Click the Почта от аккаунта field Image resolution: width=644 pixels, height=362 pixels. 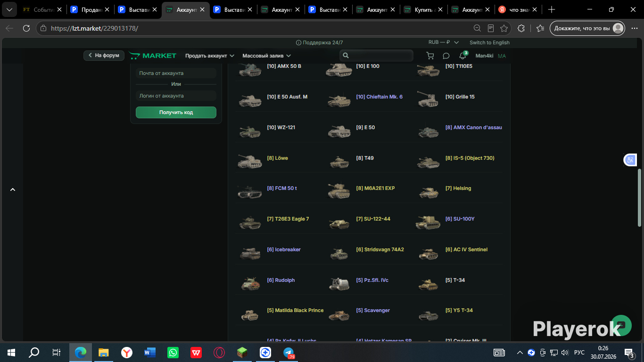(x=176, y=73)
